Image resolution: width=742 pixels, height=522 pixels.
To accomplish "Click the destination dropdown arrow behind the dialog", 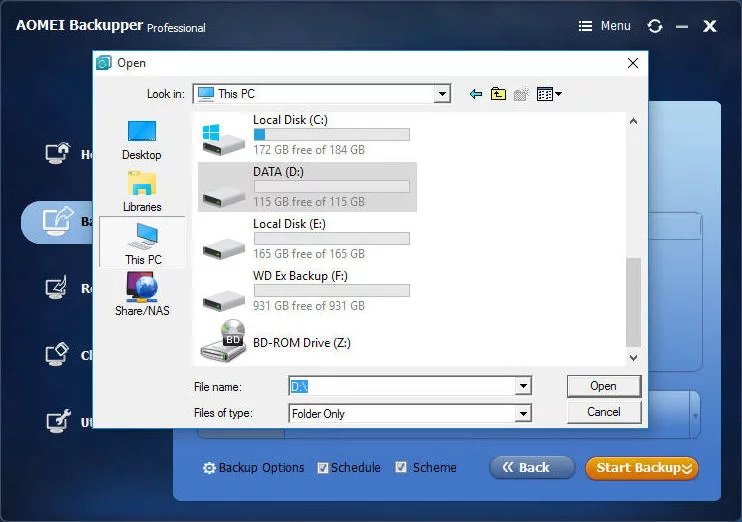I will [x=695, y=416].
